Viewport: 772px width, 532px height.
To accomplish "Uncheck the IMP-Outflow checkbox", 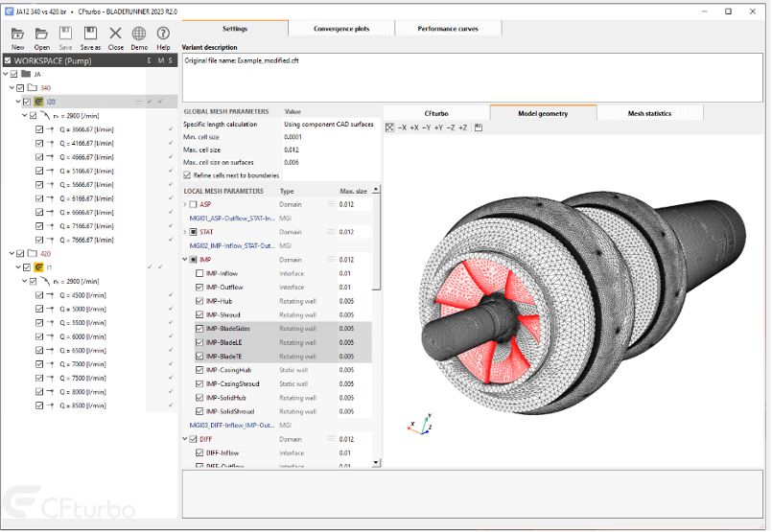I will (x=199, y=287).
